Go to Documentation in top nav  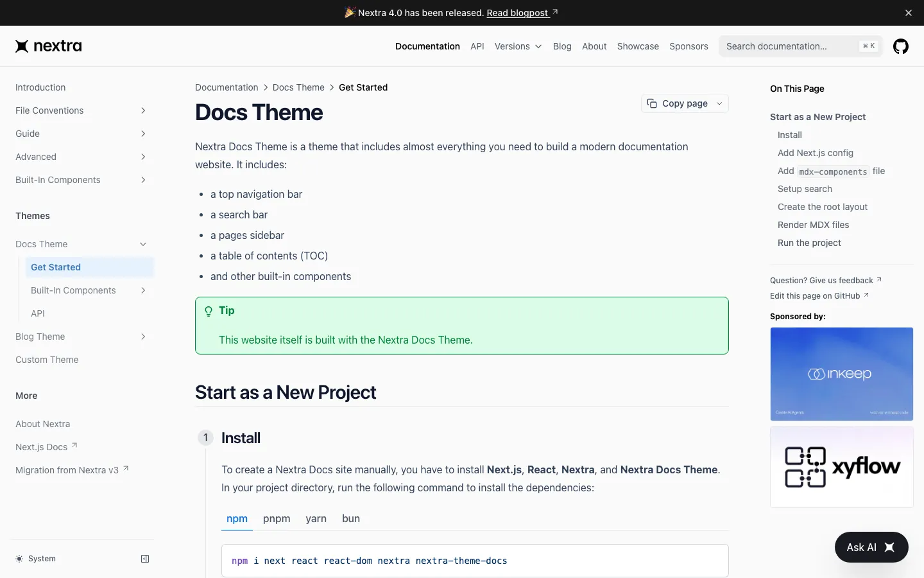(427, 46)
